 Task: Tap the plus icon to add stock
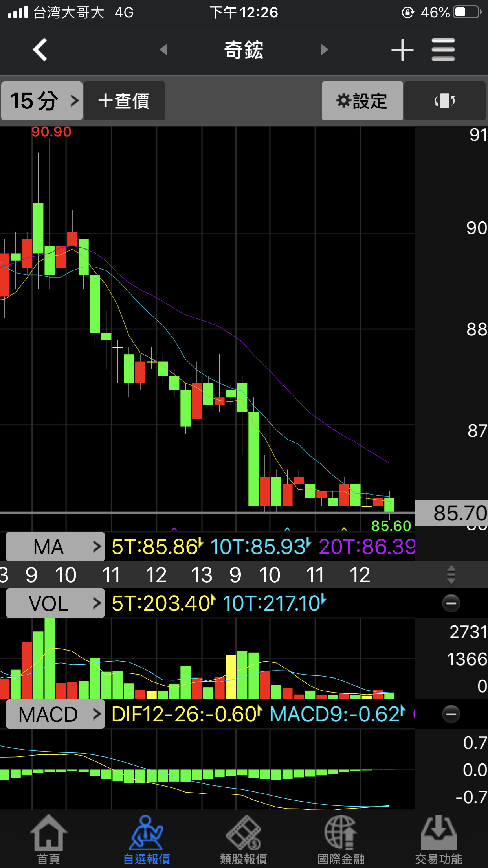pyautogui.click(x=402, y=50)
